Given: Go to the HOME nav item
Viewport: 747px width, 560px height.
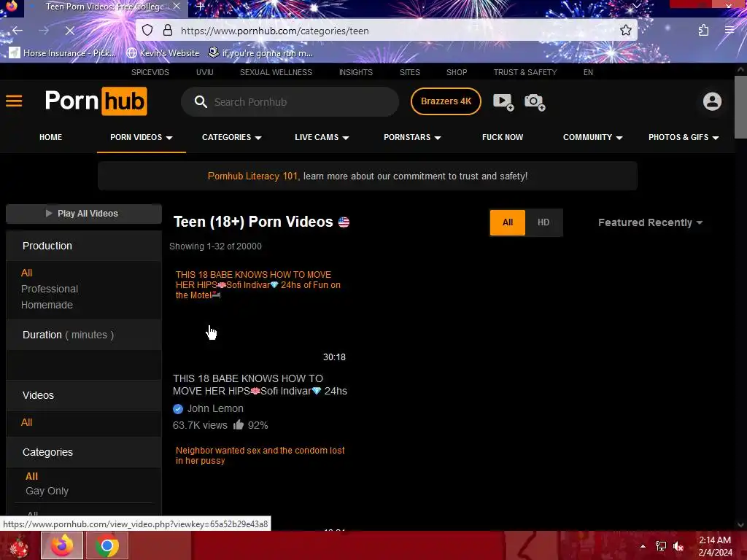Looking at the screenshot, I should click(x=50, y=137).
